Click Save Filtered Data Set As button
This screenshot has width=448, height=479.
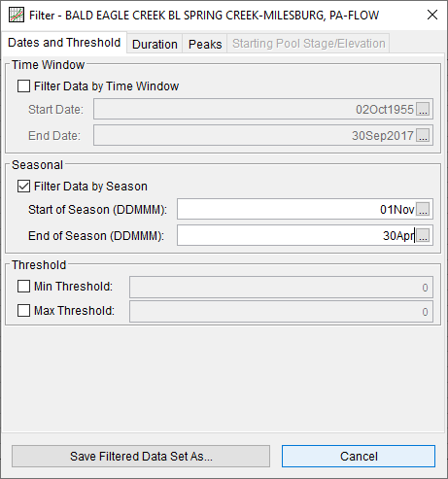point(141,457)
